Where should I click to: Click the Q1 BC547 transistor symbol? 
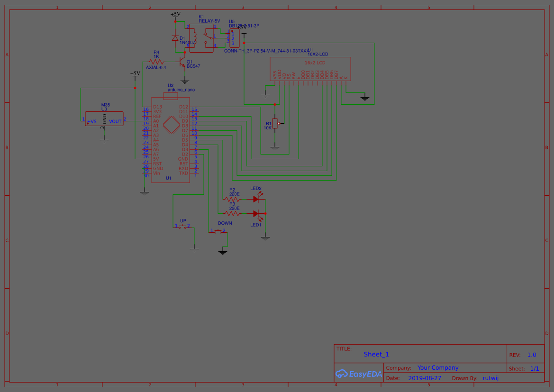[182, 62]
